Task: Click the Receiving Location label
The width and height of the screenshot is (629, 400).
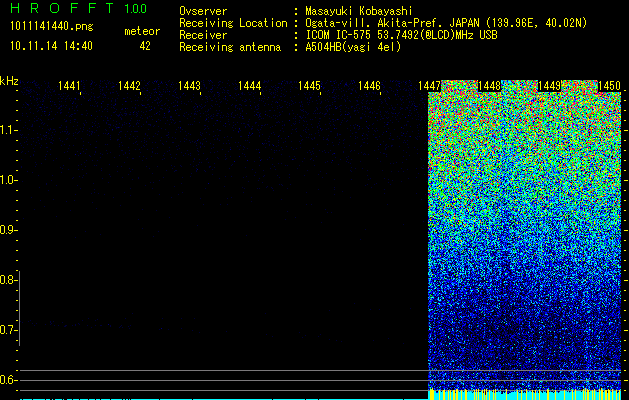Action: (233, 23)
